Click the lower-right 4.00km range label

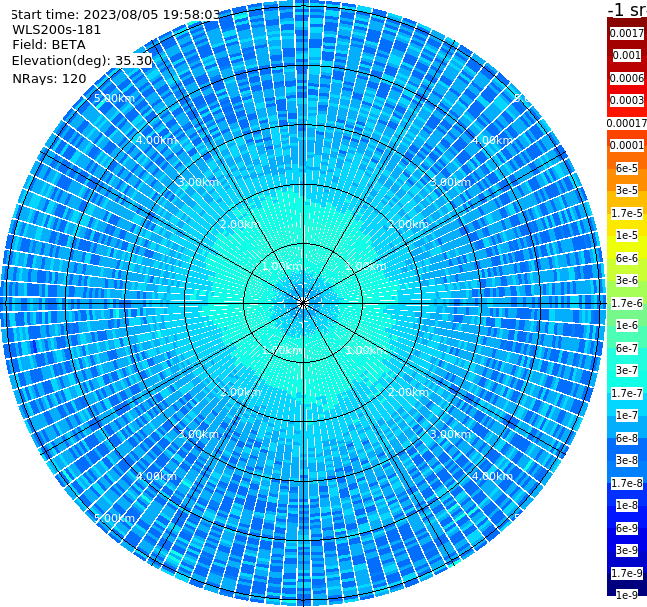click(492, 476)
